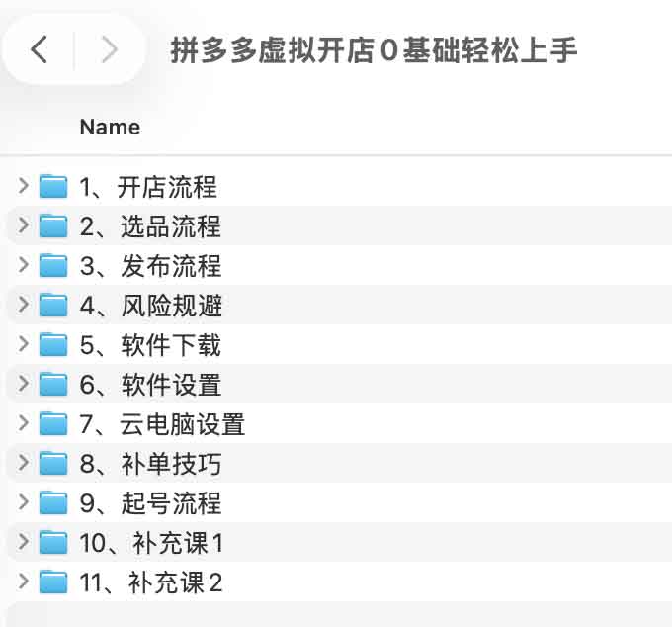Click folder icon for 1、开店流程
672x627 pixels.
click(53, 186)
